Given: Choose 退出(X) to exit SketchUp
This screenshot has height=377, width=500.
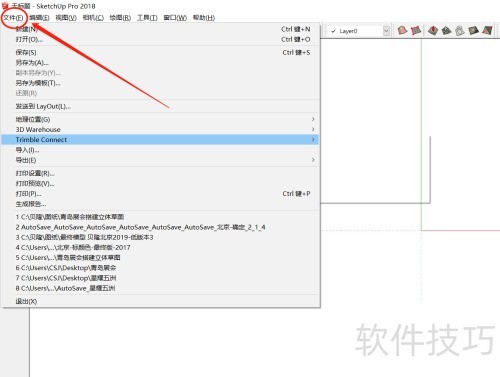Looking at the screenshot, I should (161, 301).
